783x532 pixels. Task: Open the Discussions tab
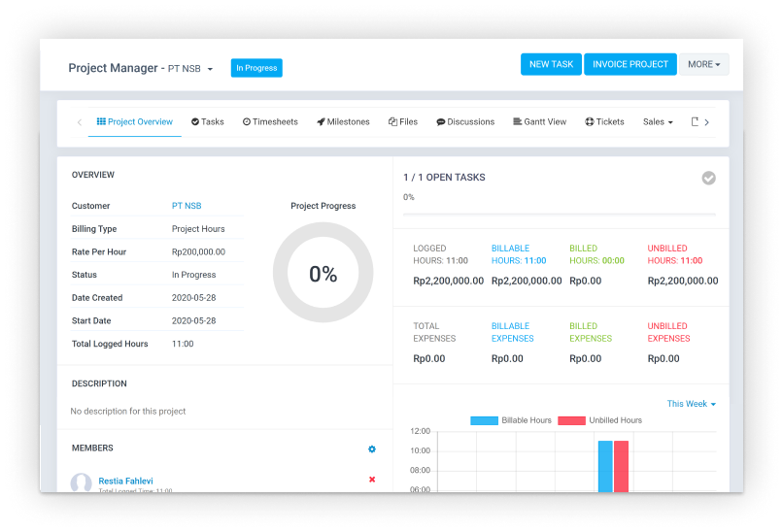coord(465,121)
